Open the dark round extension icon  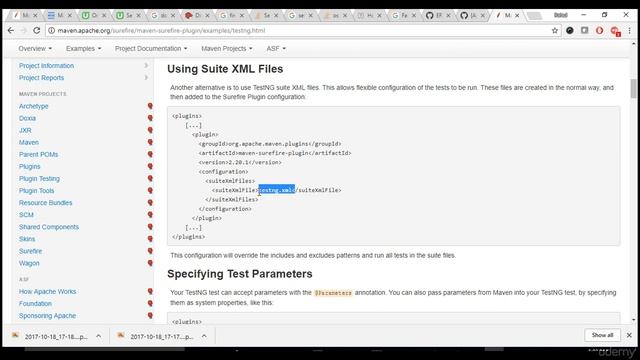570,30
